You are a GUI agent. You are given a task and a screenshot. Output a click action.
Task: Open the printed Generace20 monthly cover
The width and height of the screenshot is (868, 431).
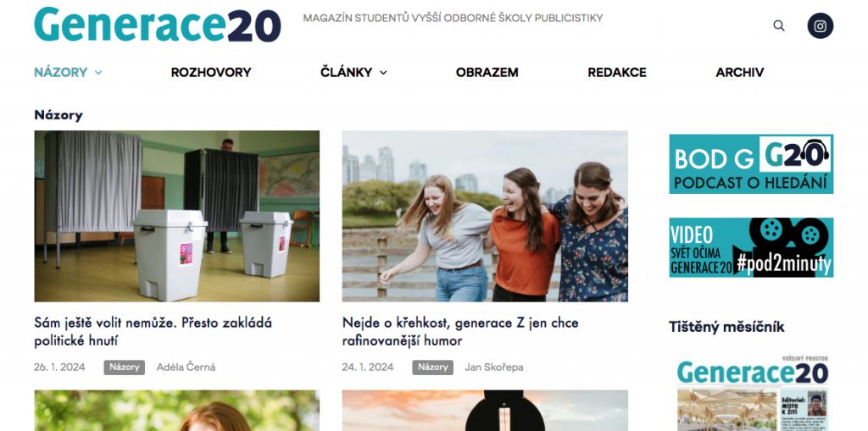(x=751, y=393)
